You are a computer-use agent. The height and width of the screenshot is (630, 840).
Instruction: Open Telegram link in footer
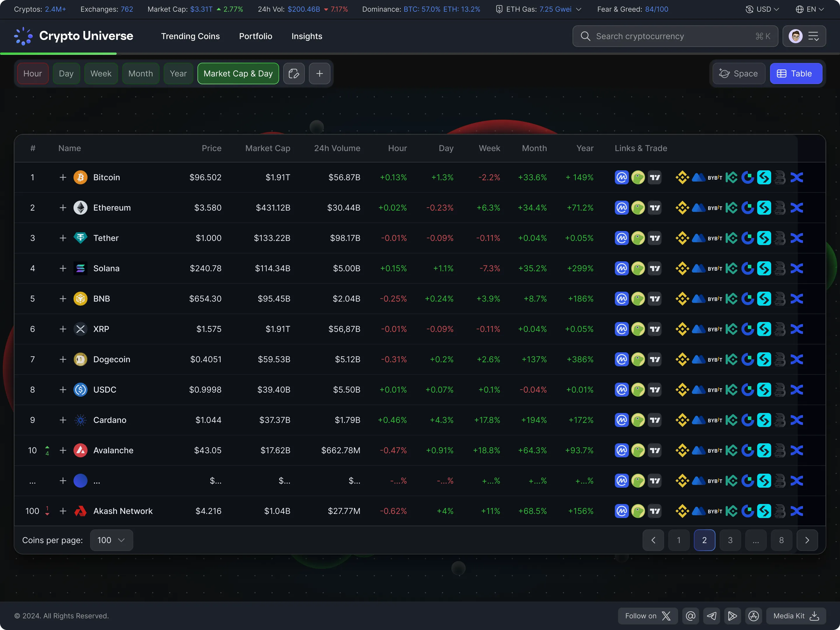(x=711, y=616)
